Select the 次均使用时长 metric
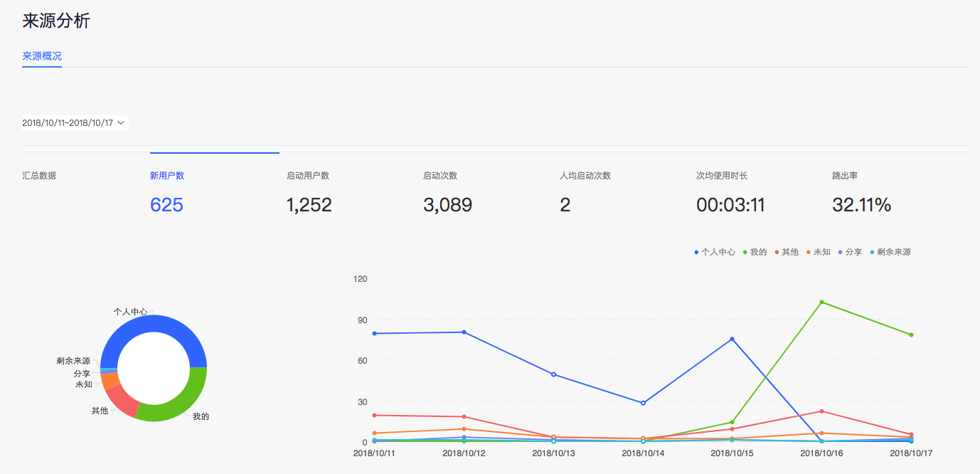The width and height of the screenshot is (980, 474). coord(722,176)
